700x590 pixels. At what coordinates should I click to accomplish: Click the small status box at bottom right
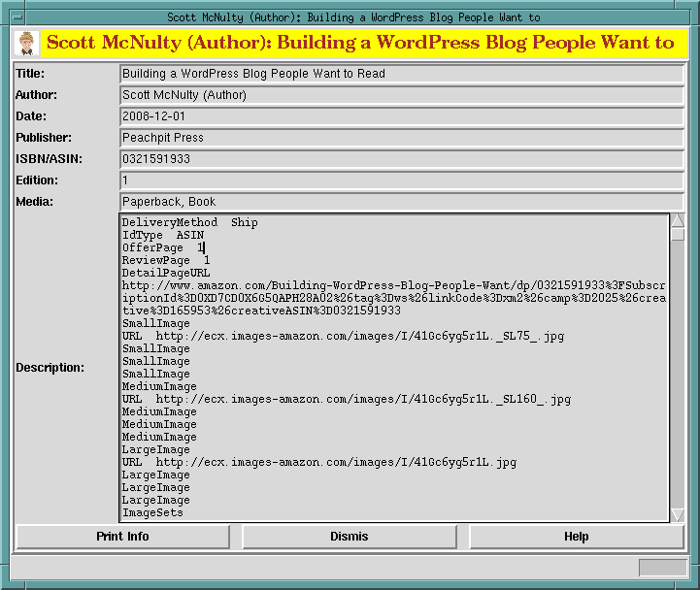[662, 568]
